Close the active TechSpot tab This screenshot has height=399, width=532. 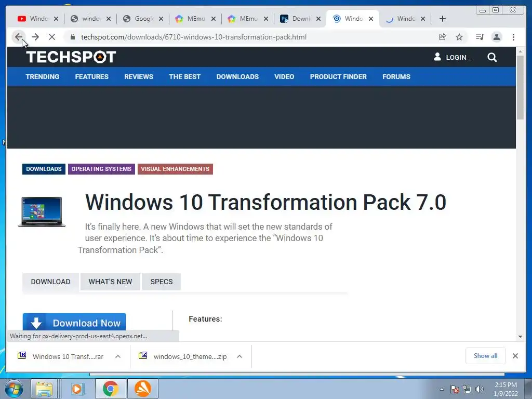click(371, 19)
